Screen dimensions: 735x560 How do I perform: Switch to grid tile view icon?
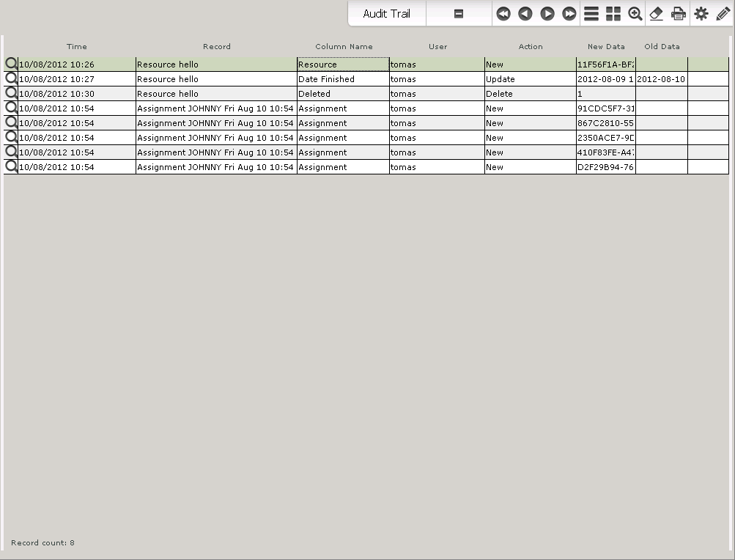click(613, 14)
